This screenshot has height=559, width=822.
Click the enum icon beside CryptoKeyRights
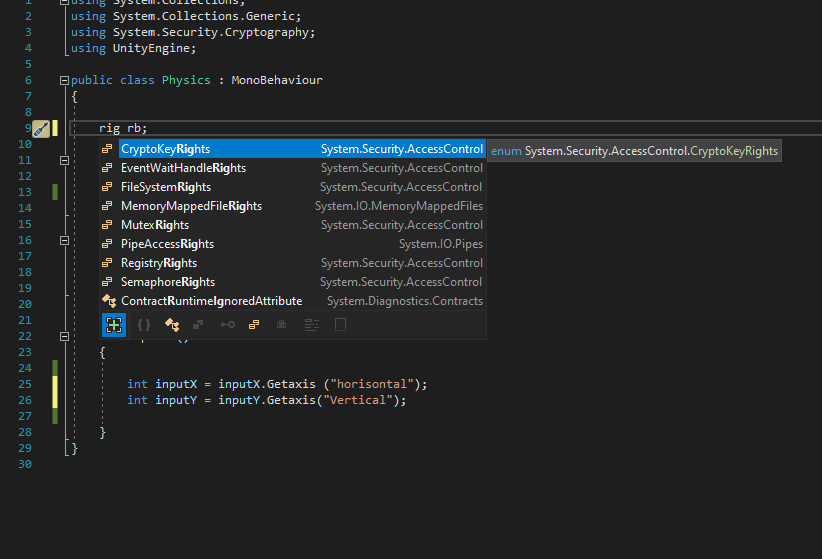pos(107,149)
